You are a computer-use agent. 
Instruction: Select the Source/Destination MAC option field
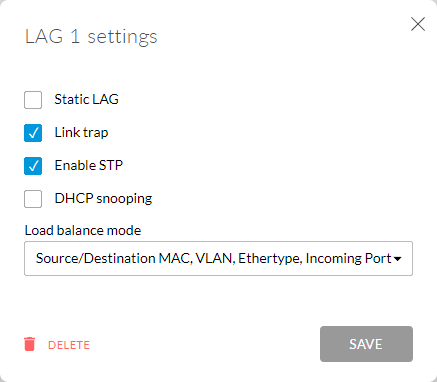coord(218,258)
